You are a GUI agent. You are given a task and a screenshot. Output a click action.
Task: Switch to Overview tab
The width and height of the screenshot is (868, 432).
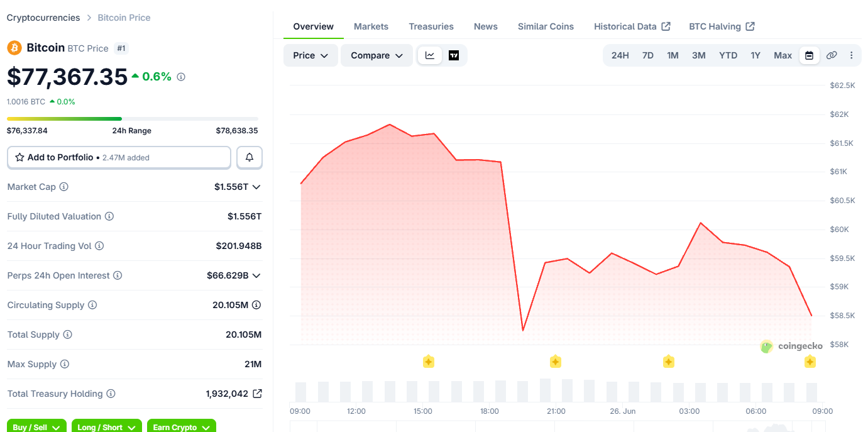point(314,26)
